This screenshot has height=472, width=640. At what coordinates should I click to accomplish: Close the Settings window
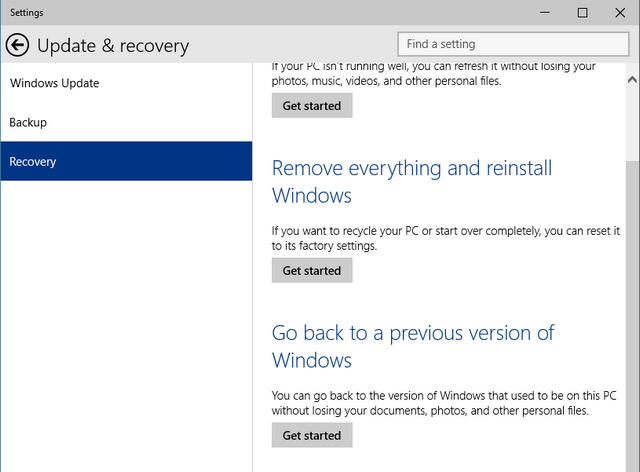(619, 13)
